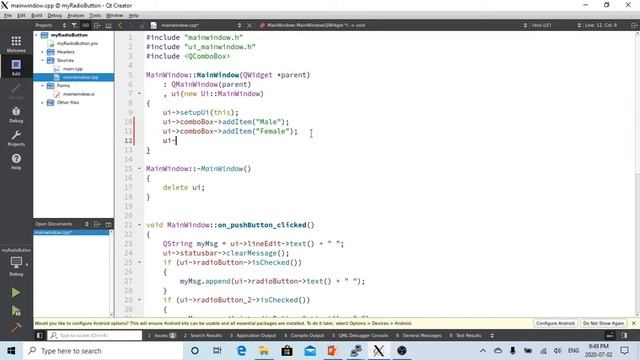
Task: Build the project with the hammer icon
Action: (16, 328)
